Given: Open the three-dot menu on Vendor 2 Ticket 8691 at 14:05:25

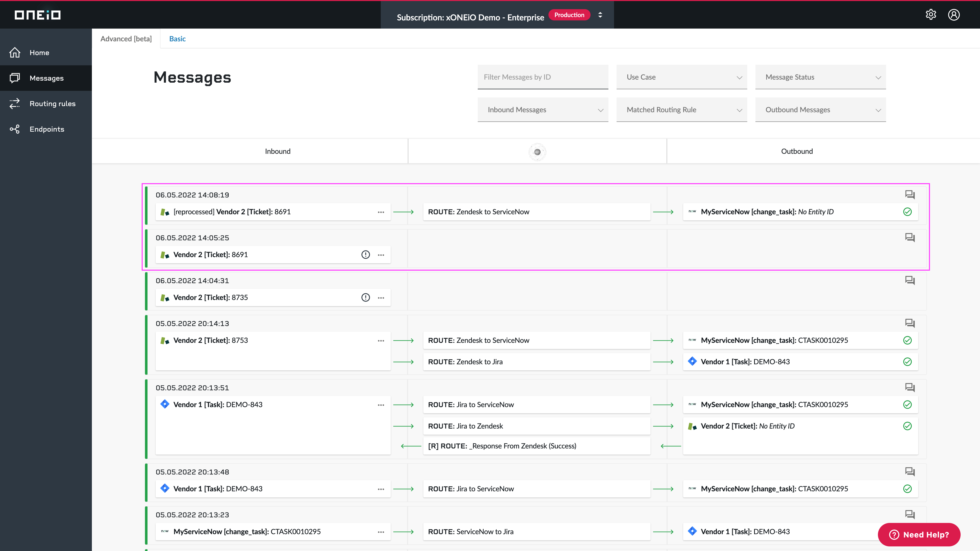Looking at the screenshot, I should click(381, 255).
